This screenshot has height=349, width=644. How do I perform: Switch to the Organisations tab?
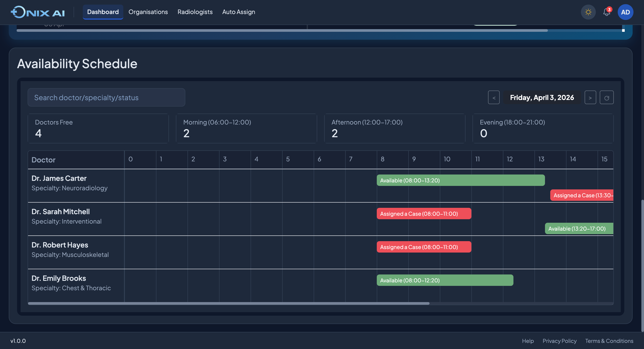pos(148,12)
